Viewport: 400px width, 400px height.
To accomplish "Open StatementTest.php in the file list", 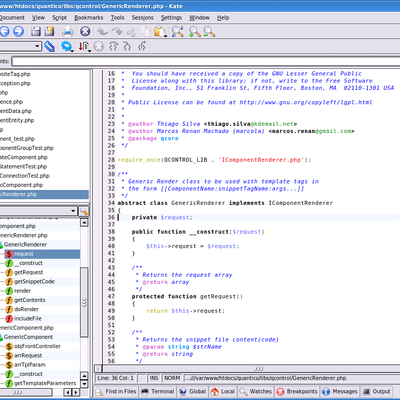I will (x=23, y=166).
